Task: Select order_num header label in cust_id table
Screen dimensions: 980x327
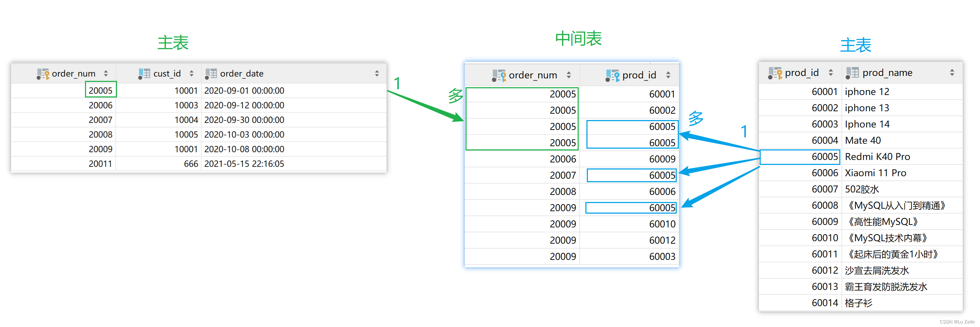Action: tap(73, 73)
